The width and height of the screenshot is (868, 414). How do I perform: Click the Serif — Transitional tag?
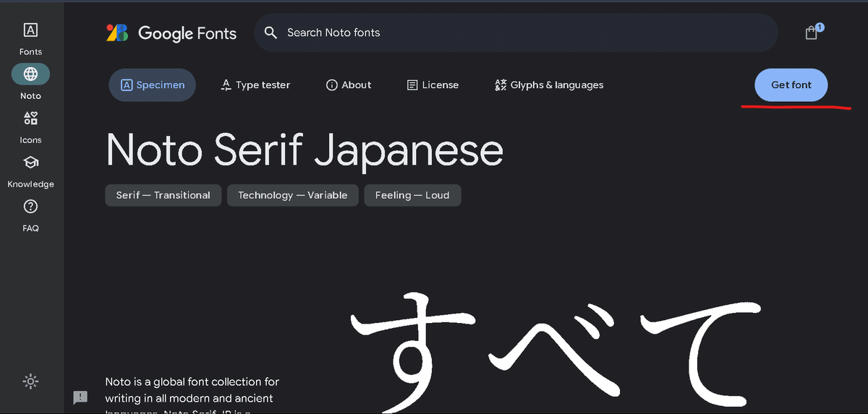pyautogui.click(x=163, y=195)
